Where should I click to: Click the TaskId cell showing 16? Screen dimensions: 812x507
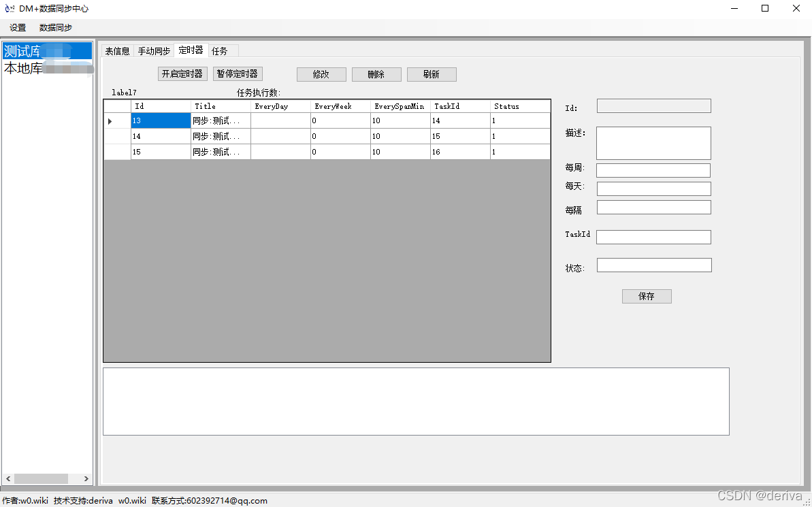point(460,152)
